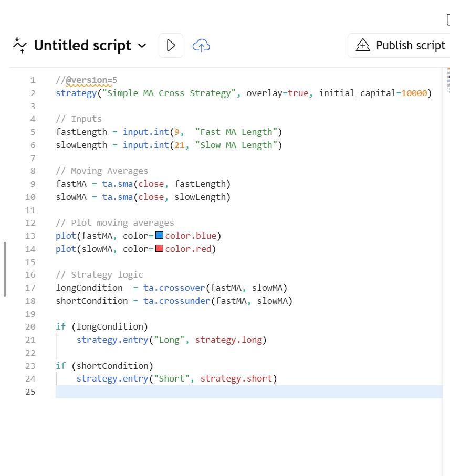Click the @version annotation on line 1

pyautogui.click(x=86, y=80)
